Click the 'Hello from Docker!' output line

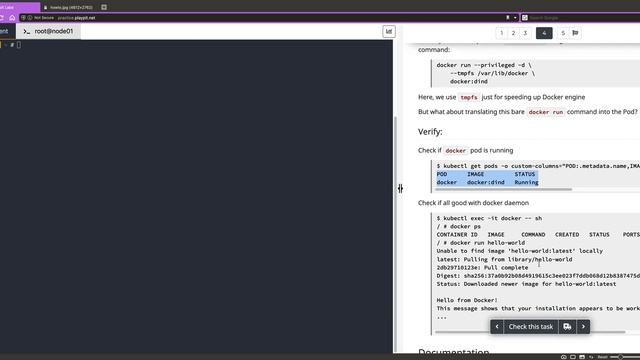[467, 300]
